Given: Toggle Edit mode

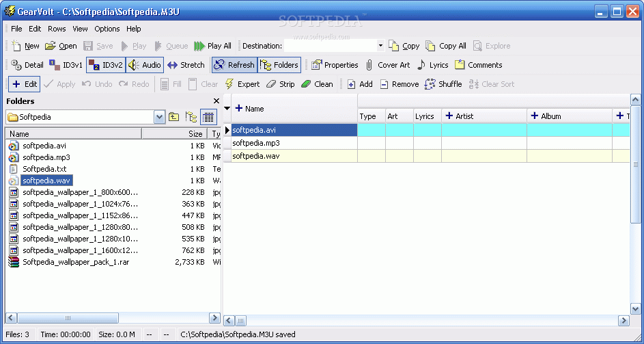Looking at the screenshot, I should point(24,84).
